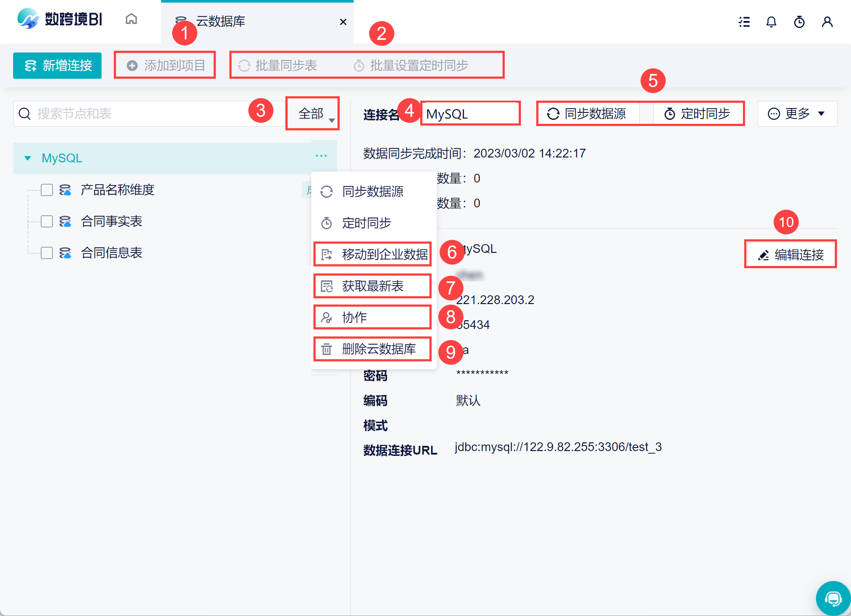Collapse the MySQL tree node

coord(28,158)
